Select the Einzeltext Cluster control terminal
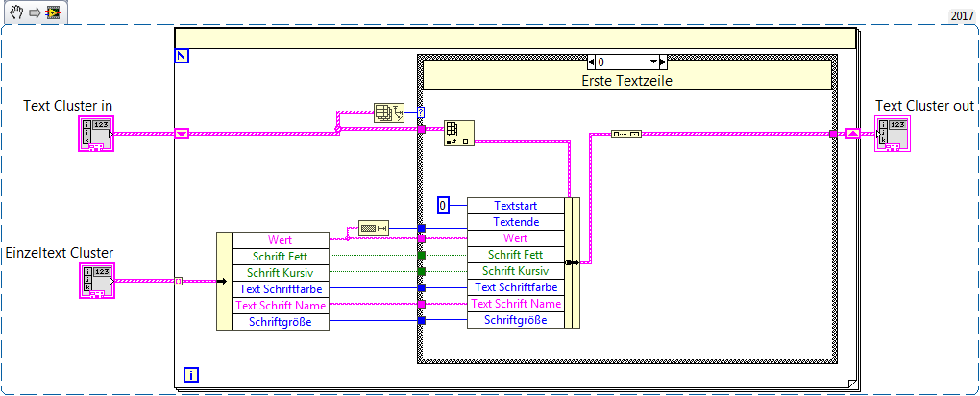This screenshot has width=980, height=396. tap(97, 281)
